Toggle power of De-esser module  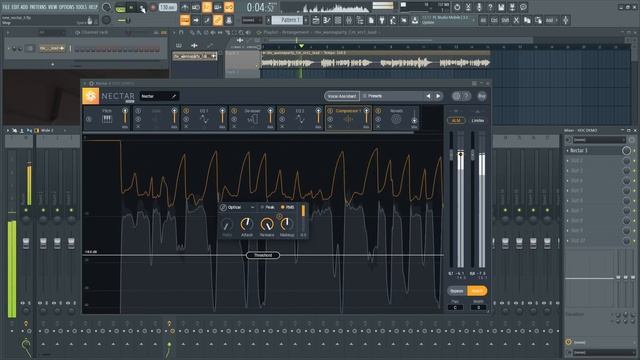click(x=234, y=111)
